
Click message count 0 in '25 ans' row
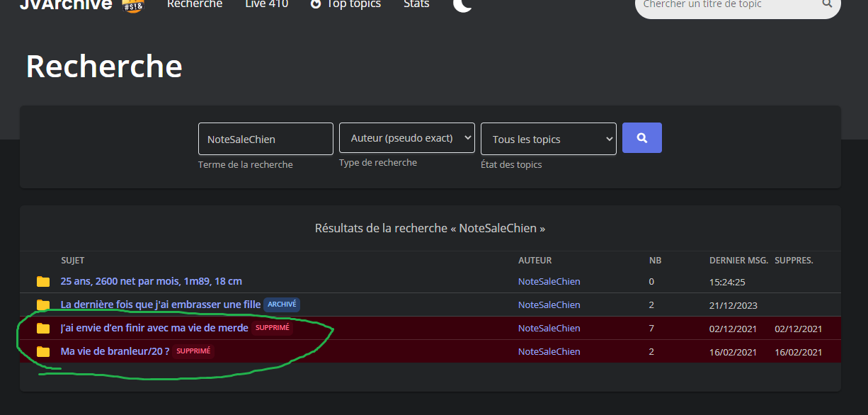[651, 282]
